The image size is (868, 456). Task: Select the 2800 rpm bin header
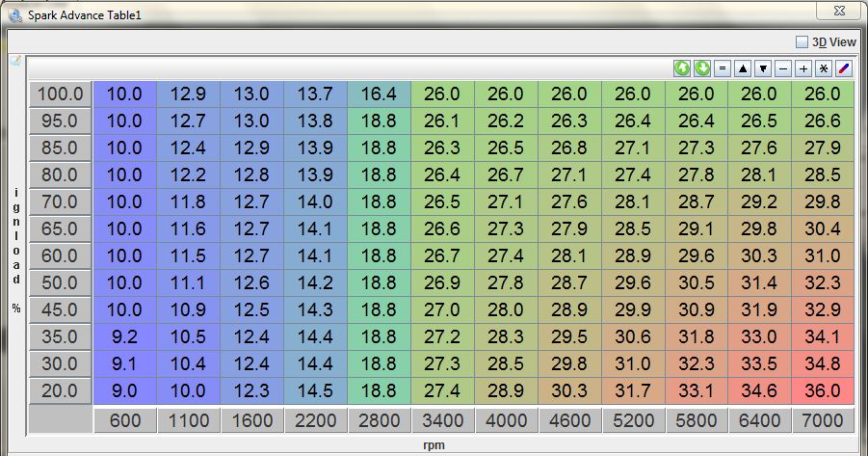pyautogui.click(x=380, y=420)
